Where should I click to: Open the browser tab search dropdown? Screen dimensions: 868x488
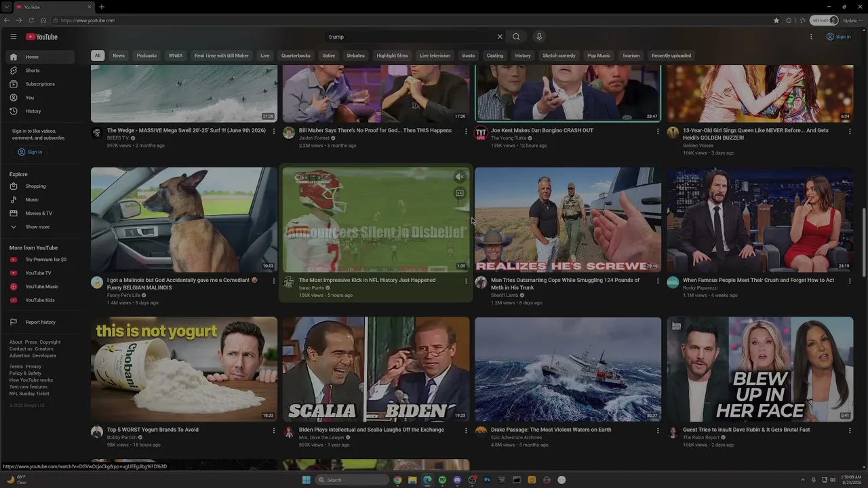[6, 7]
